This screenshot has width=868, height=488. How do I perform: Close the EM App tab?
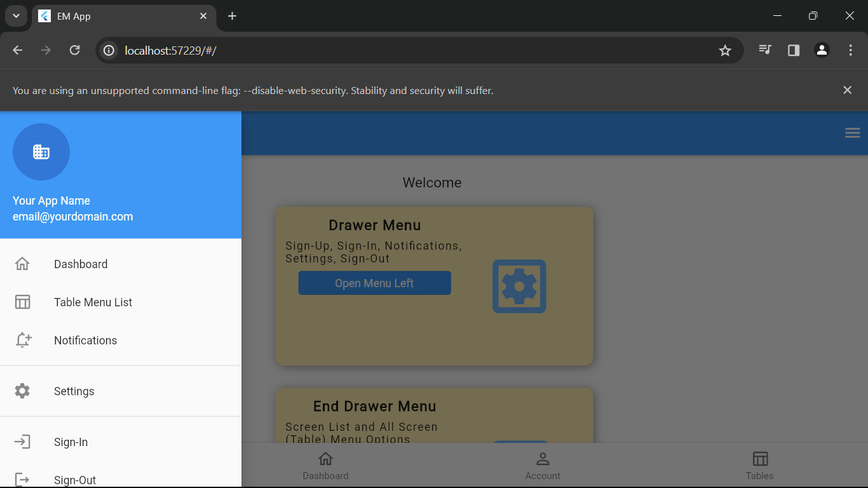pyautogui.click(x=203, y=16)
